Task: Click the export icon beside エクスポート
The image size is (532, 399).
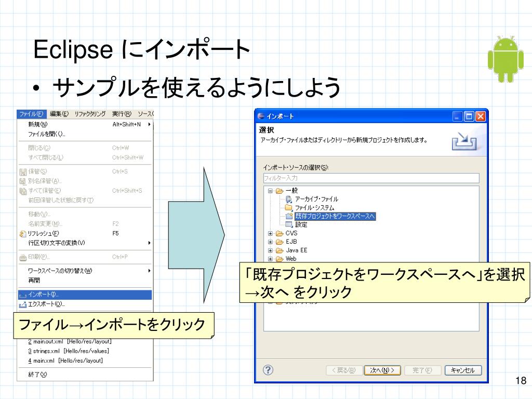Action: [23, 304]
